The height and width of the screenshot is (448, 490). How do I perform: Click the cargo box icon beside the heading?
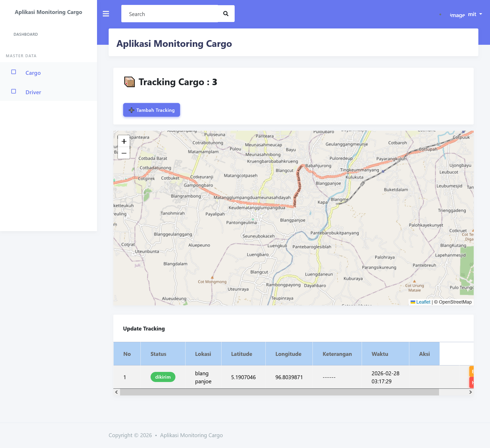tap(129, 82)
